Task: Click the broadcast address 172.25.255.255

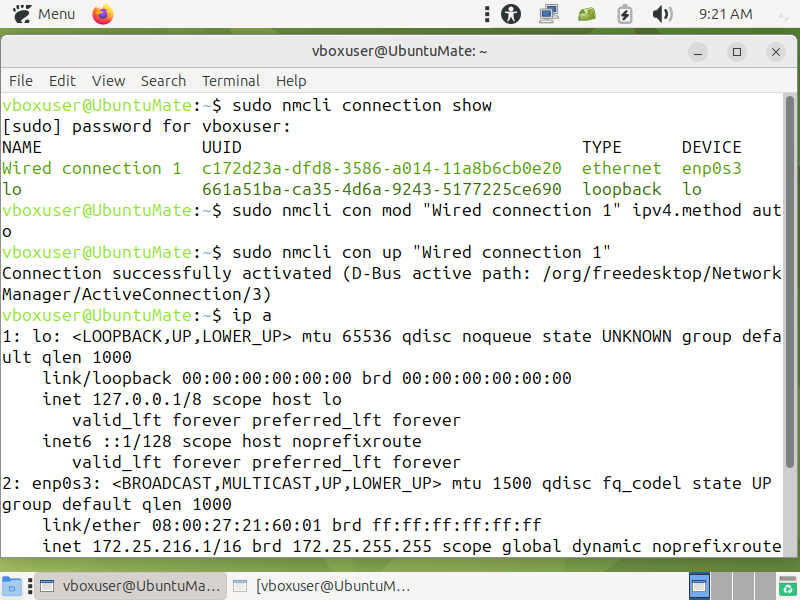Action: click(x=362, y=546)
